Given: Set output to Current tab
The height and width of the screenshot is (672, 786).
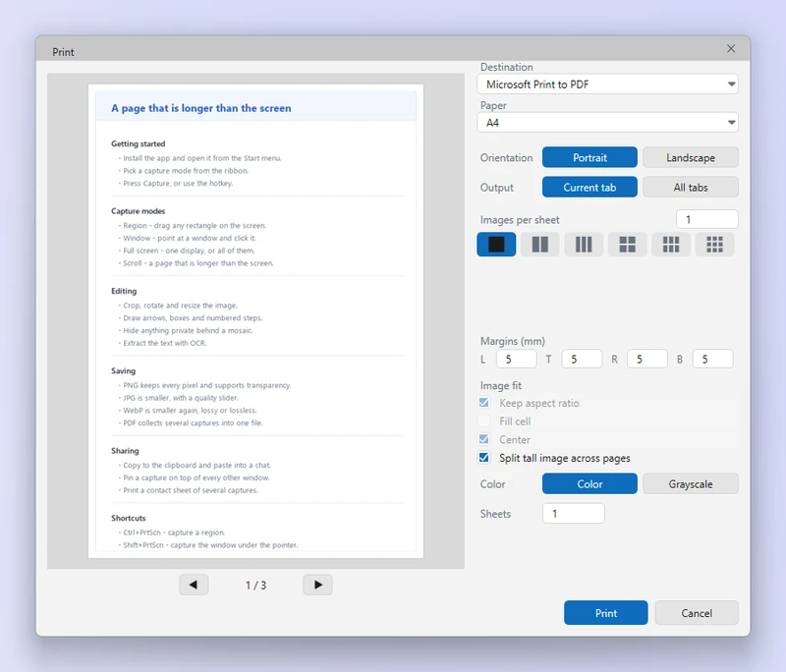Looking at the screenshot, I should point(590,188).
